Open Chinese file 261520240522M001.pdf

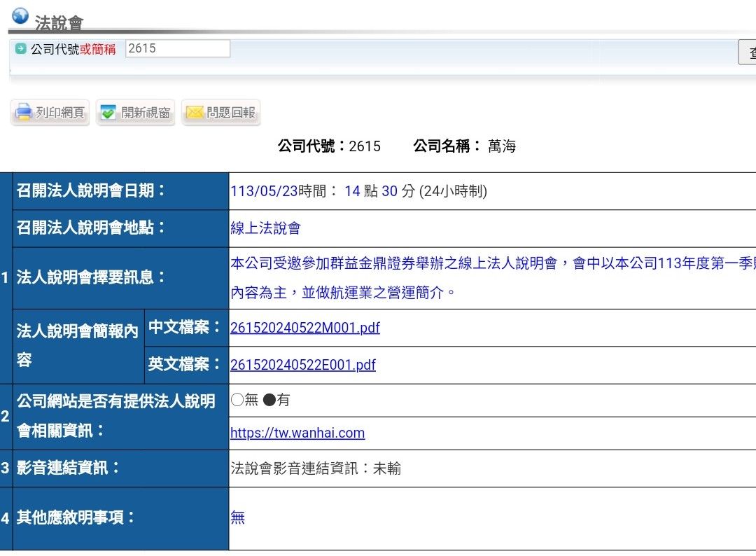(x=304, y=328)
